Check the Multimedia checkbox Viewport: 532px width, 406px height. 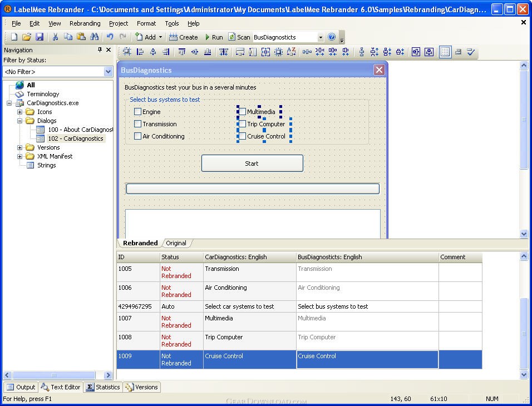pos(242,112)
